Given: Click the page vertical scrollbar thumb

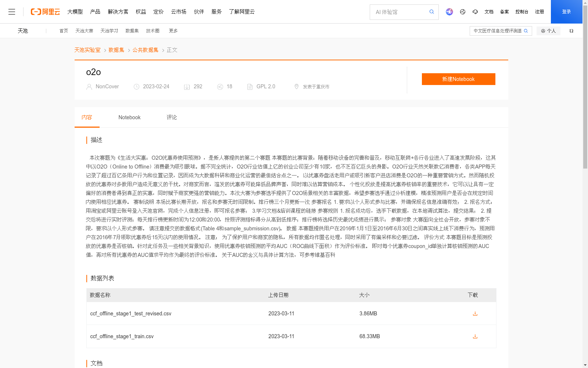Looking at the screenshot, I should pyautogui.click(x=585, y=87).
